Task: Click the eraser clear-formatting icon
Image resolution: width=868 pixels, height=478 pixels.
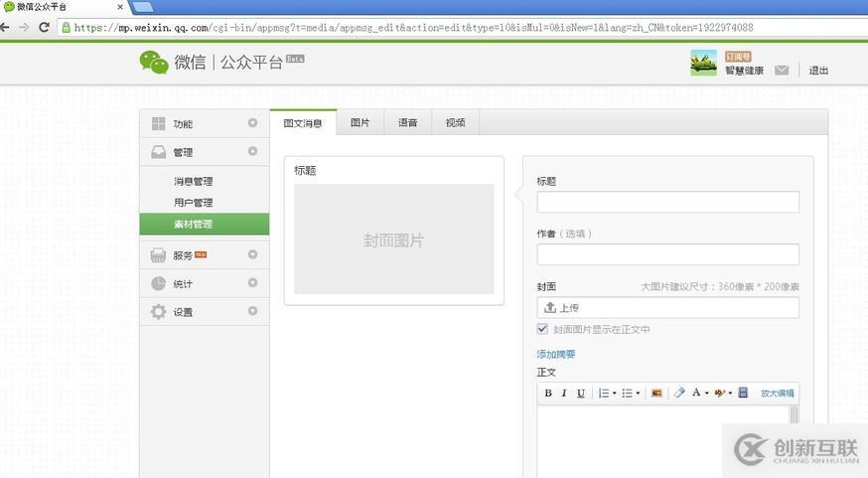Action: pyautogui.click(x=679, y=394)
